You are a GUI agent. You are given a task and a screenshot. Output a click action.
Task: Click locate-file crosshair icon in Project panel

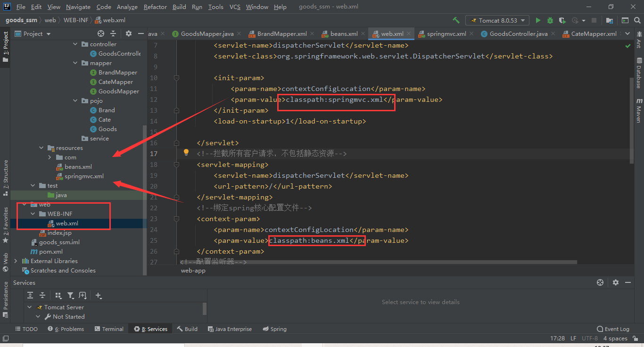[x=100, y=33]
